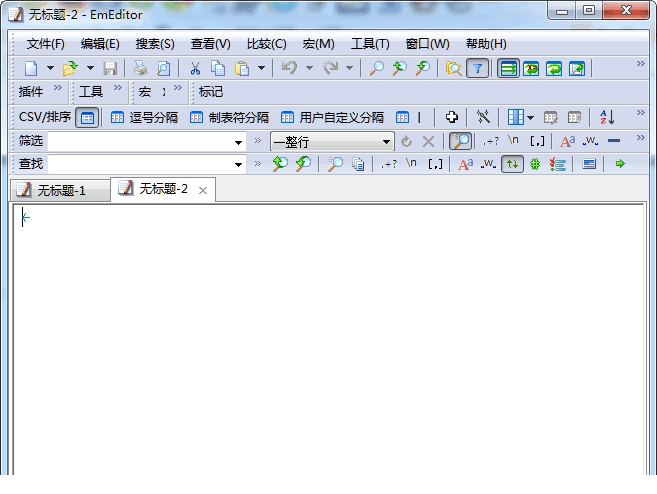This screenshot has height=494, width=657.
Task: Click the 标记 toolbar label
Action: pos(211,92)
